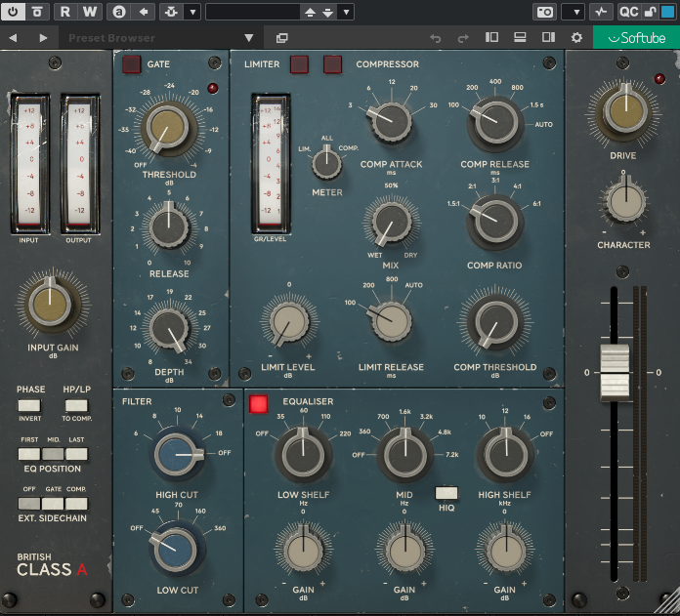Open the preset management dropdown arrow
This screenshot has width=680, height=616.
tap(346, 12)
